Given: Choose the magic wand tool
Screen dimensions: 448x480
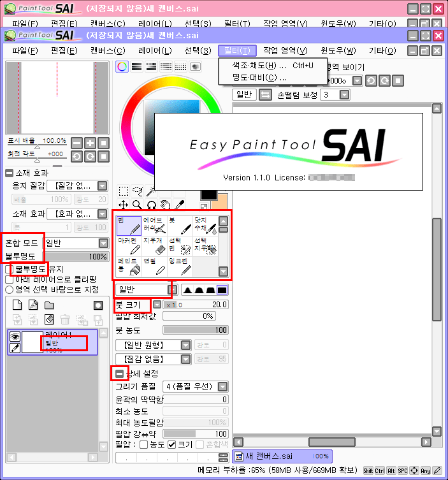Looking at the screenshot, I should tap(151, 191).
